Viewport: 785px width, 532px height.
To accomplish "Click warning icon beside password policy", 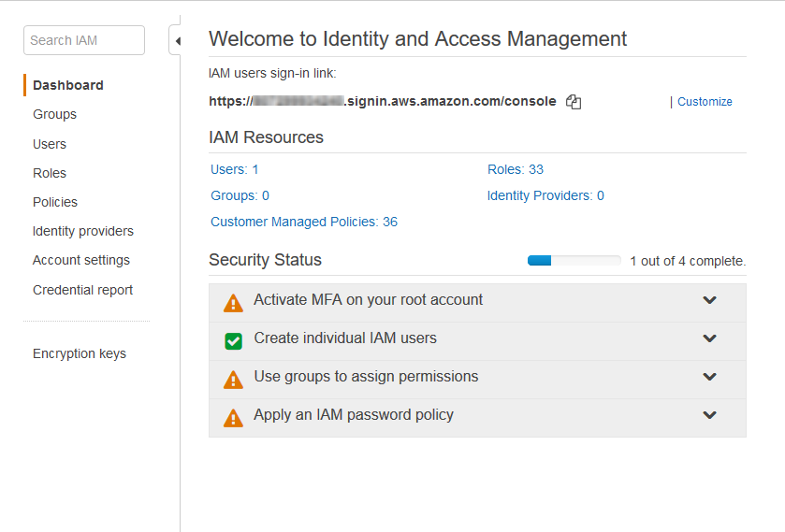I will coord(233,417).
